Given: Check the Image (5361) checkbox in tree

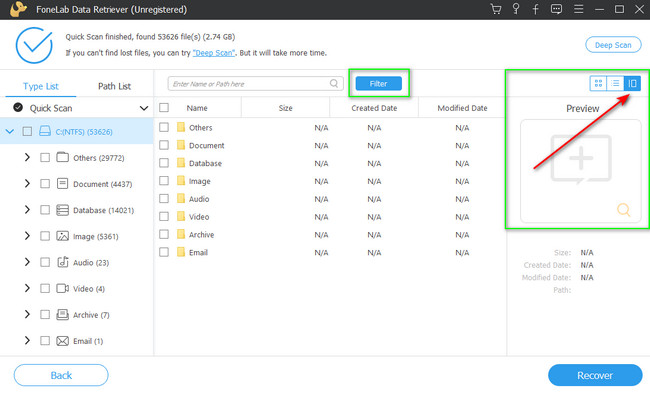Looking at the screenshot, I should [x=45, y=236].
